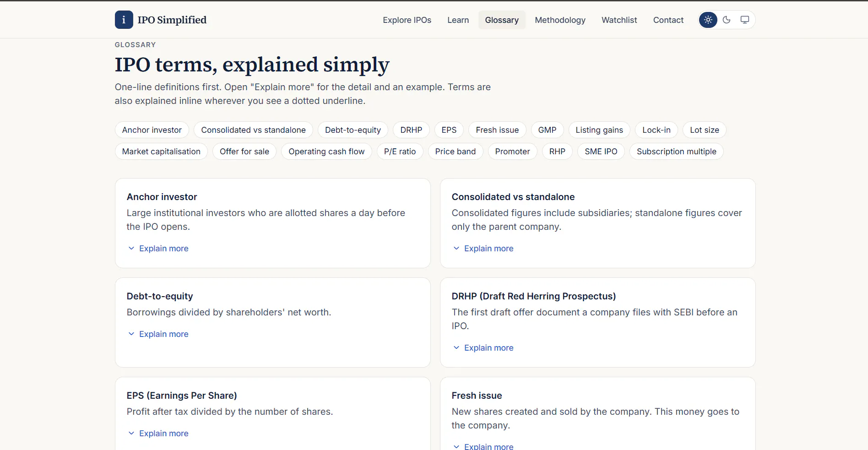This screenshot has height=450, width=868.
Task: Click the RHP chip
Action: pos(557,152)
